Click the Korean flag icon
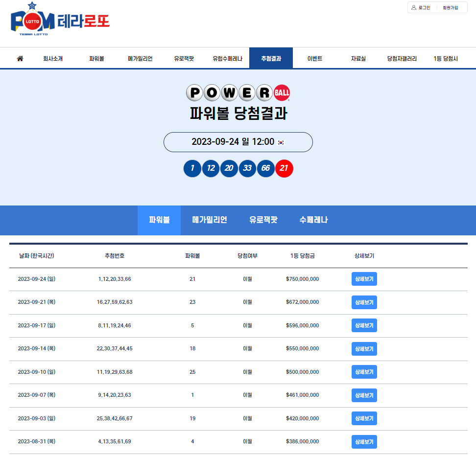Image resolution: width=476 pixels, height=456 pixels. [281, 142]
